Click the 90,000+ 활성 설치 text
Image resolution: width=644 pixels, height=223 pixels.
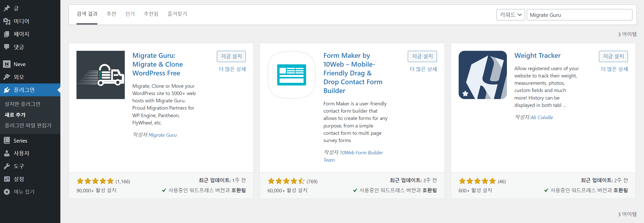tap(96, 190)
